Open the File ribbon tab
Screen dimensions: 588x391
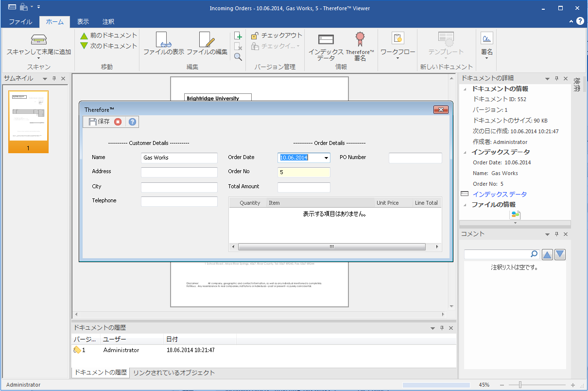[x=20, y=21]
